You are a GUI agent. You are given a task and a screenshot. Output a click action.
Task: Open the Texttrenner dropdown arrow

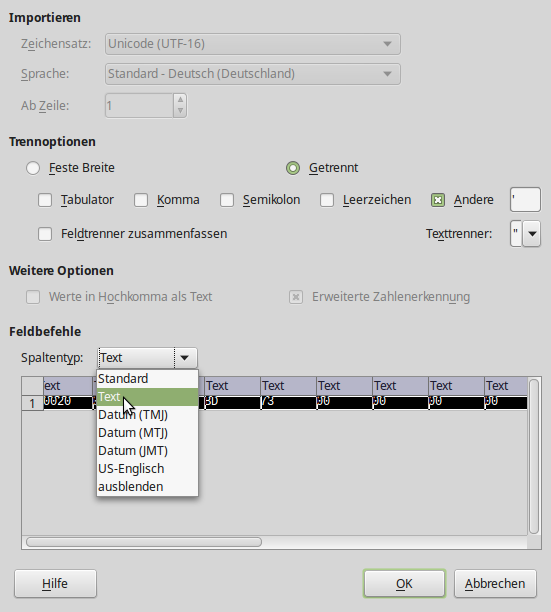tap(532, 234)
